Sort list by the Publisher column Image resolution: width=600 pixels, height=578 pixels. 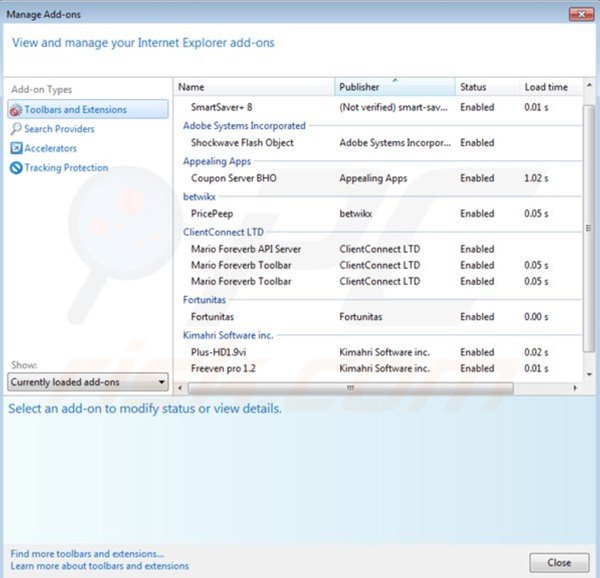click(395, 87)
